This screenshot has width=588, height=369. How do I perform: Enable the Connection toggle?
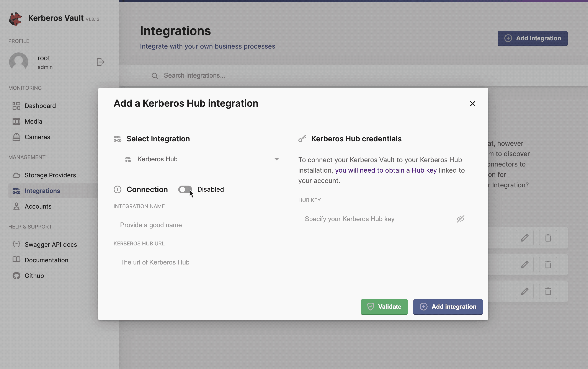(185, 189)
